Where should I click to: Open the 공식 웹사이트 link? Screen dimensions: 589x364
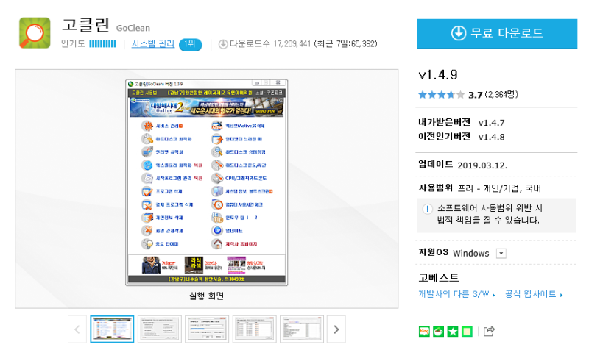(533, 294)
